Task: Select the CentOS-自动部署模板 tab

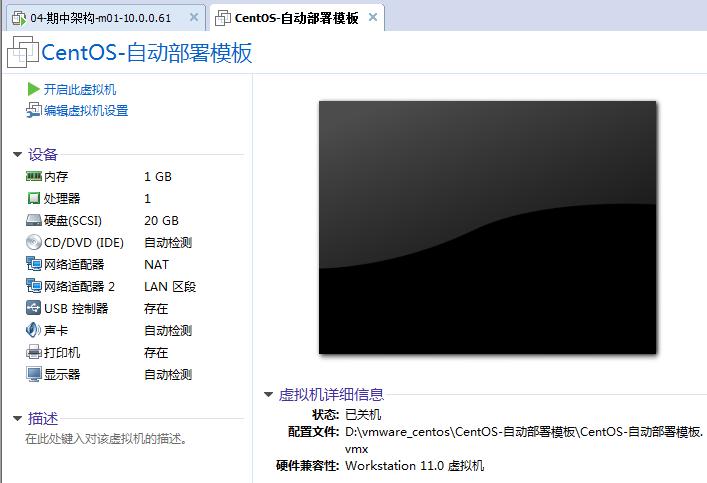Action: [x=297, y=18]
